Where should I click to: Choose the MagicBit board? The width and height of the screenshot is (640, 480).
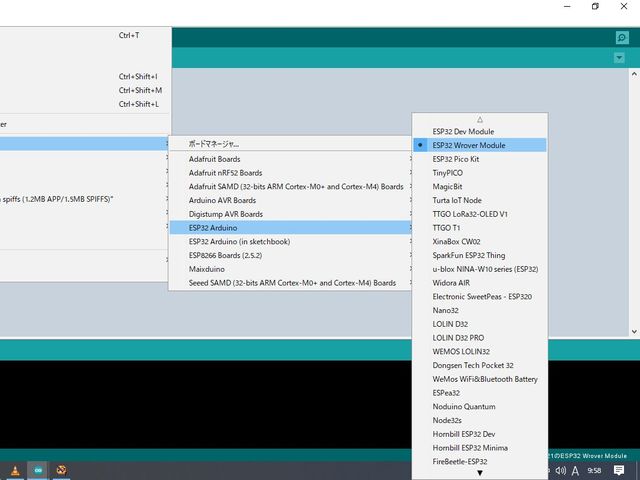480,187
